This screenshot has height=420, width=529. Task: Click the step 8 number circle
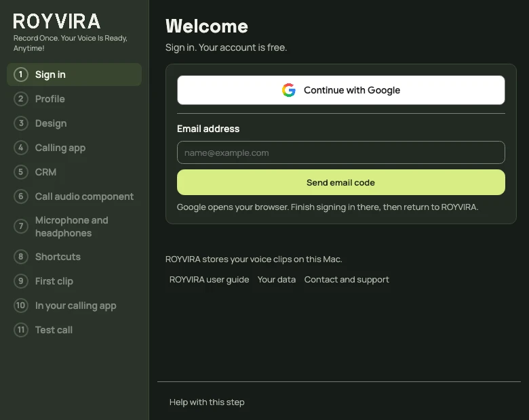[x=21, y=257]
